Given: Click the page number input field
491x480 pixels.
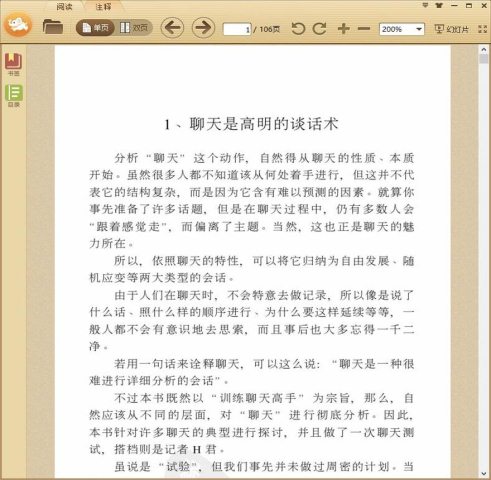Looking at the screenshot, I should (237, 29).
